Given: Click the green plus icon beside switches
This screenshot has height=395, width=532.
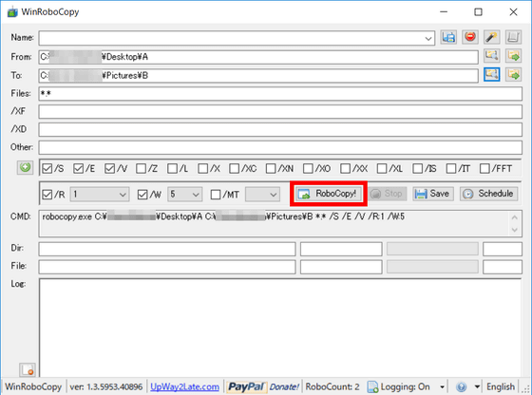Looking at the screenshot, I should pos(25,167).
